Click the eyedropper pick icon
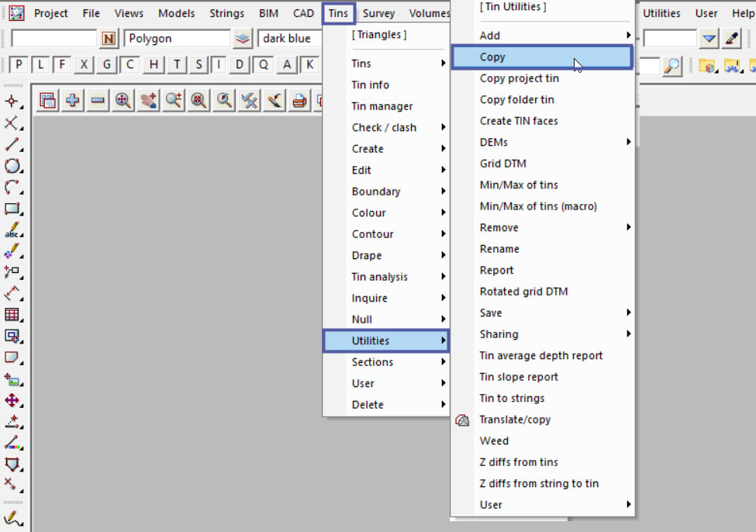 (731, 38)
